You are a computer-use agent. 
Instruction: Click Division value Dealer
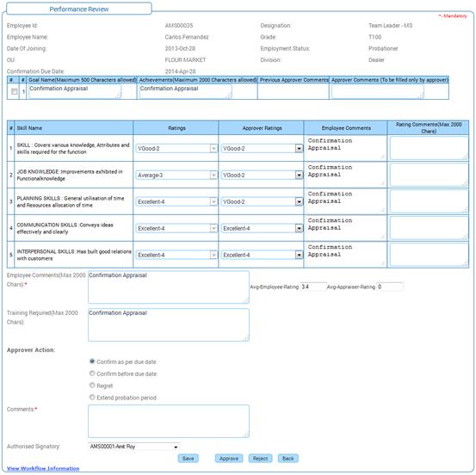(x=376, y=60)
